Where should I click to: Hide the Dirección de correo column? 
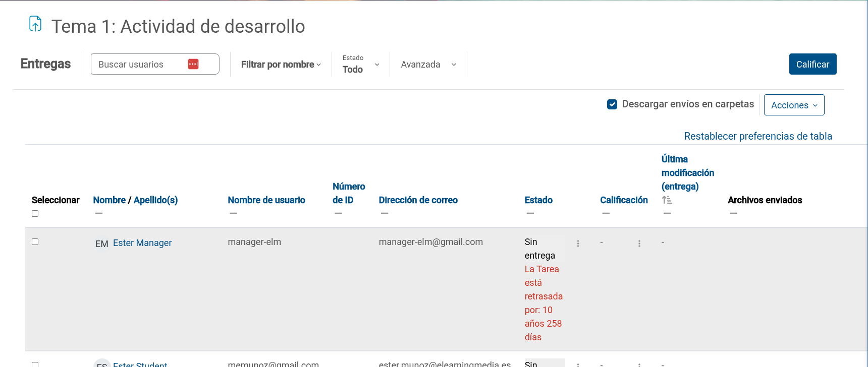click(385, 213)
